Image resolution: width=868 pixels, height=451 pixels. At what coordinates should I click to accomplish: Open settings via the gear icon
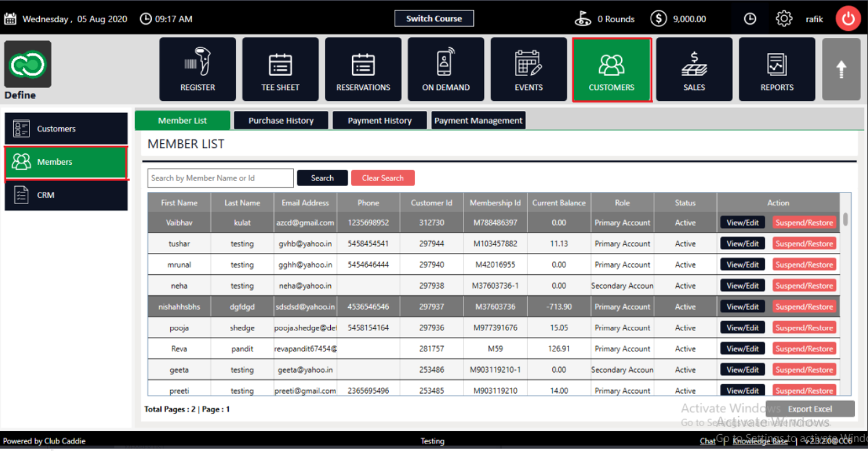pos(783,19)
